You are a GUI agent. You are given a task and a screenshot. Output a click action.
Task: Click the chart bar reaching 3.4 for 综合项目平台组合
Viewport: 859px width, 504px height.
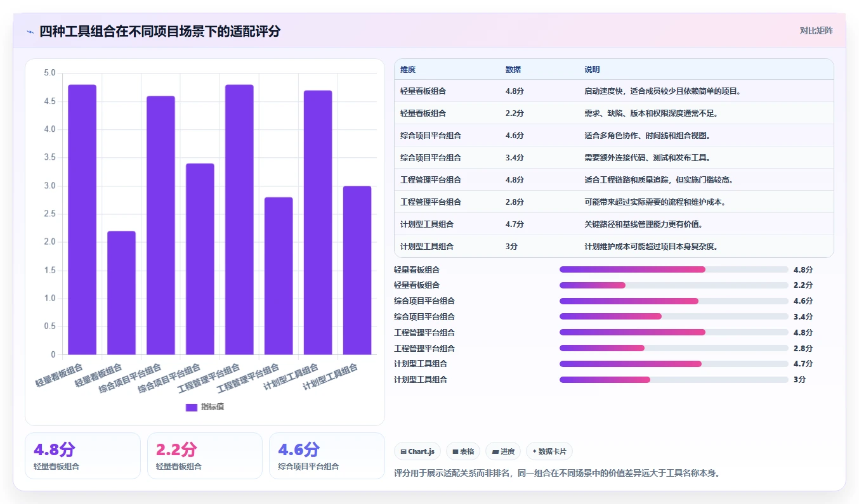[200, 259]
